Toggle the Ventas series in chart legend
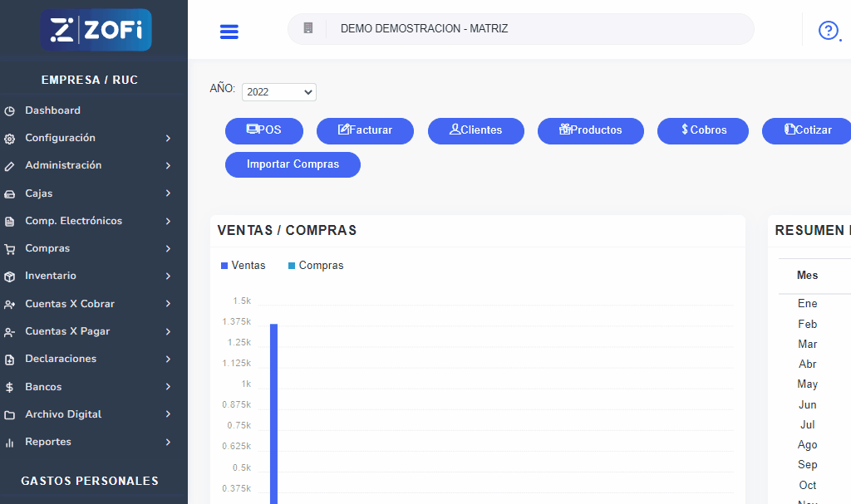Viewport: 851px width, 504px height. click(243, 266)
